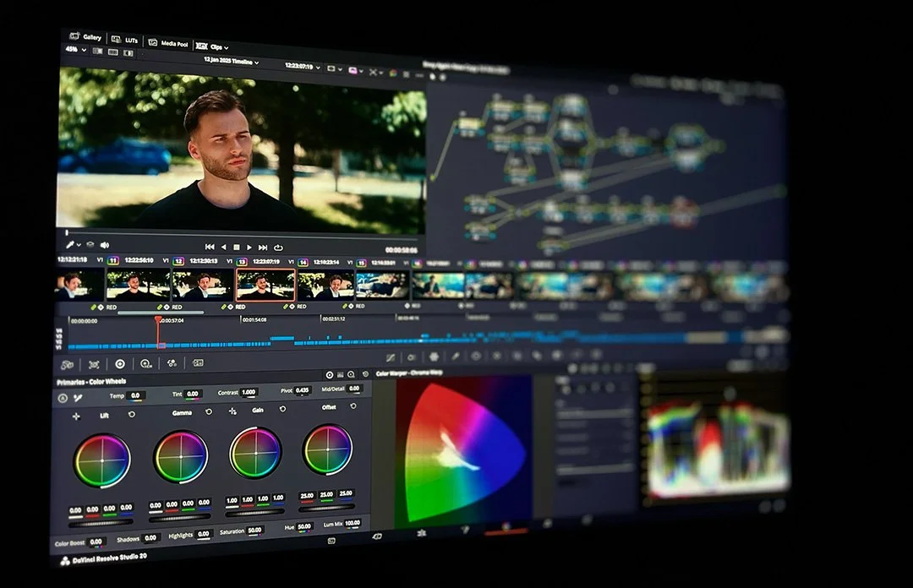
Task: Reset the Gain wheel
Action: 282,409
